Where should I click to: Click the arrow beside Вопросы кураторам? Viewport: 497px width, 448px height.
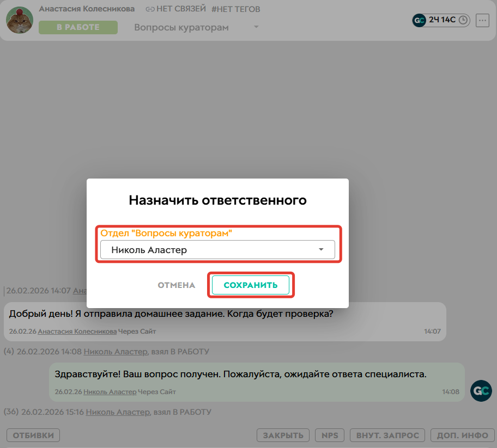pos(256,27)
